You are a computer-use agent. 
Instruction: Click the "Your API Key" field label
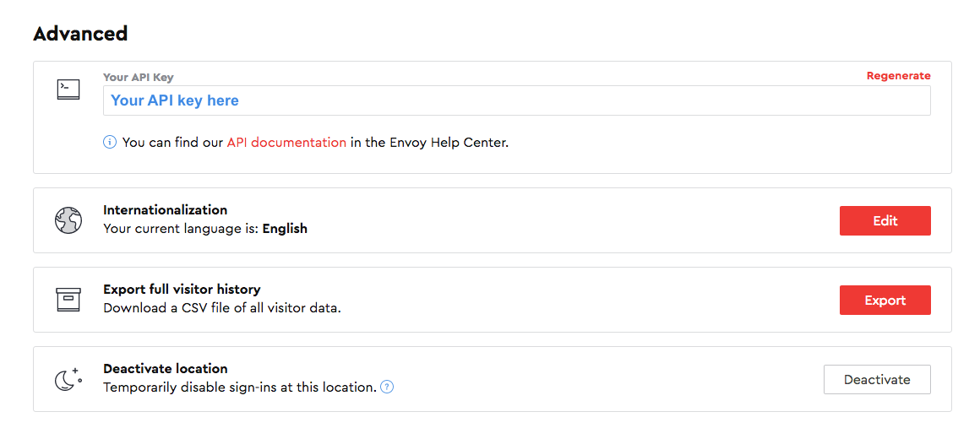pos(138,77)
